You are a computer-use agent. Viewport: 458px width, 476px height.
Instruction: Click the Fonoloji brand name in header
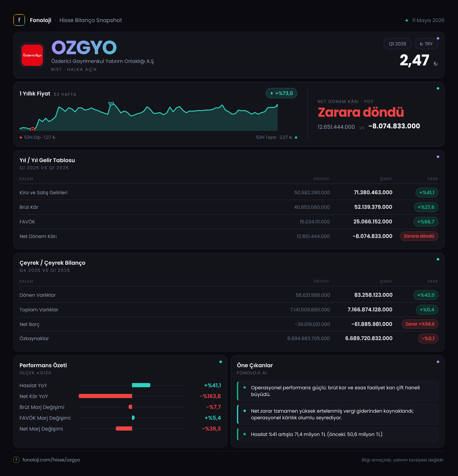41,20
